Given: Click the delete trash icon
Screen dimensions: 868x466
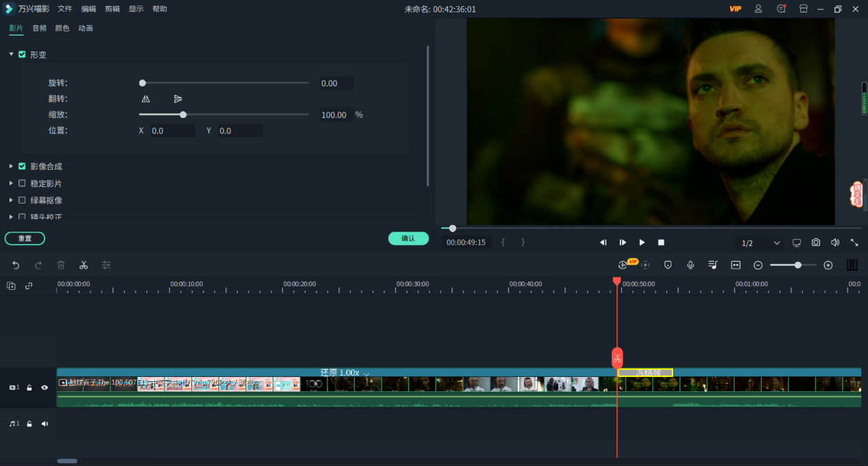Looking at the screenshot, I should pos(61,265).
